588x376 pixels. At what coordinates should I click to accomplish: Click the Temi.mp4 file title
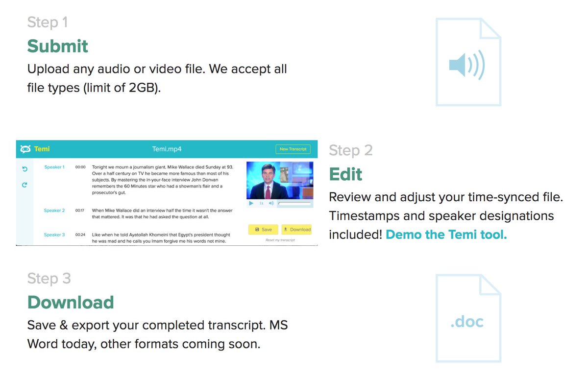click(167, 149)
